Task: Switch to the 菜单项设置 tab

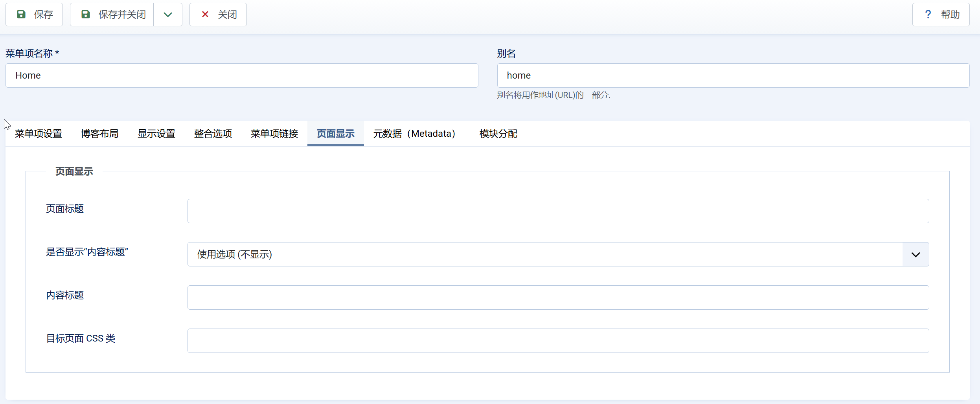Action: (x=39, y=134)
